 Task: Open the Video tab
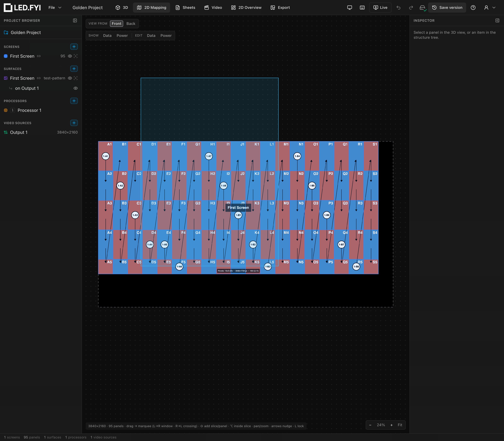point(213,8)
